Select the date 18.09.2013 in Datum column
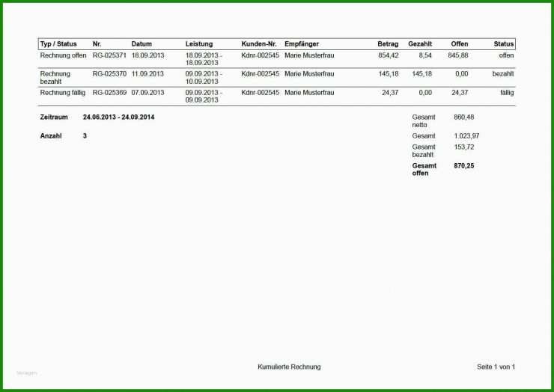 coord(147,55)
